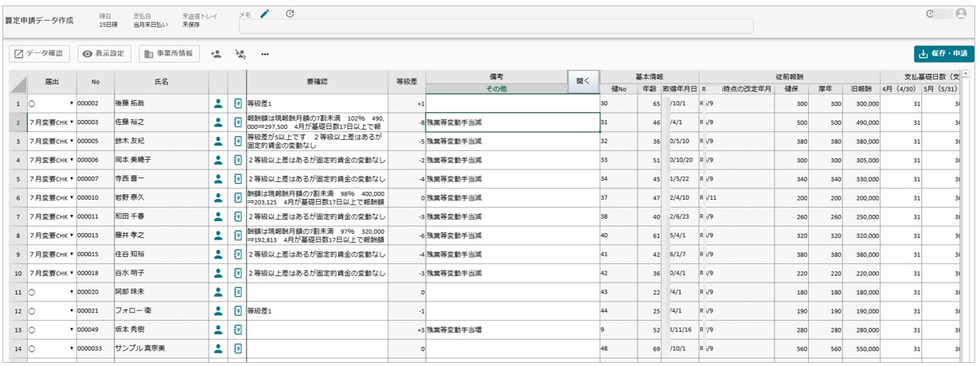Click the person icon for 岩野 泰久
Screen dimensions: 980x366
point(217,197)
